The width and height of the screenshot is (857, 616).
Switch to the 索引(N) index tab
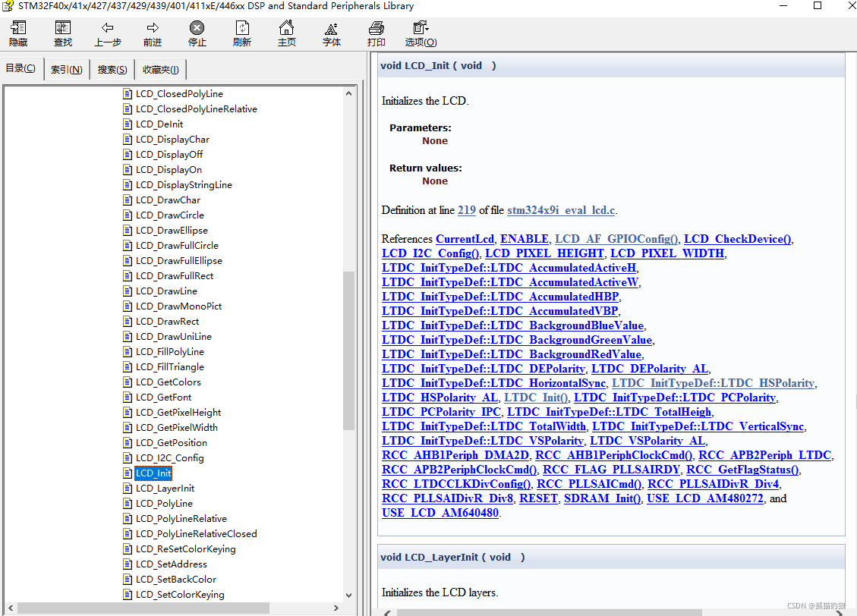(x=67, y=69)
